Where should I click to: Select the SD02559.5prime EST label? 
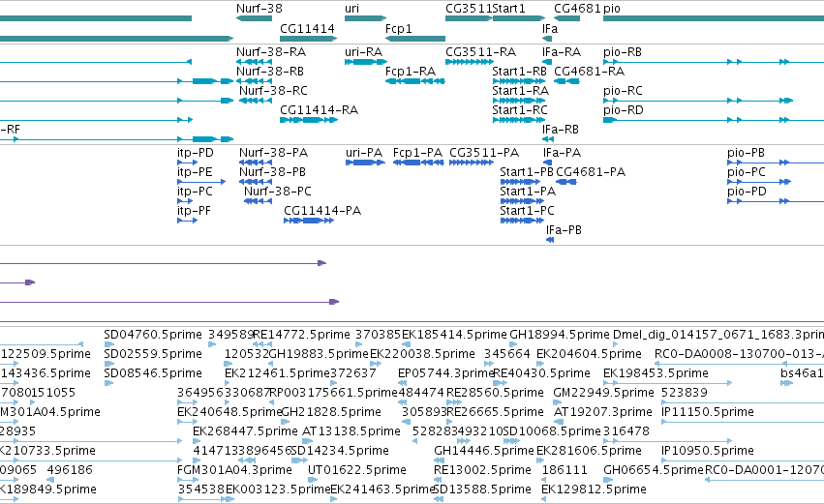coord(153,354)
